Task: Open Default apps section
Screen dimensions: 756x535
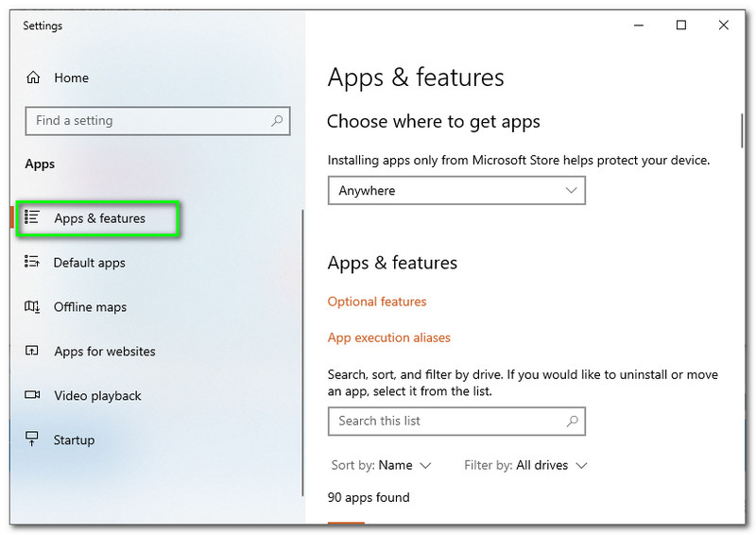Action: coord(89,263)
